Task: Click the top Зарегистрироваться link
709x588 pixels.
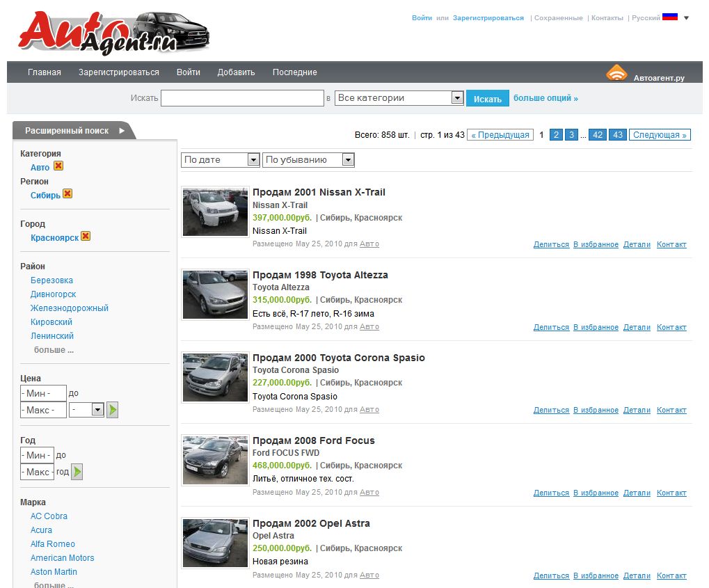Action: coord(488,18)
